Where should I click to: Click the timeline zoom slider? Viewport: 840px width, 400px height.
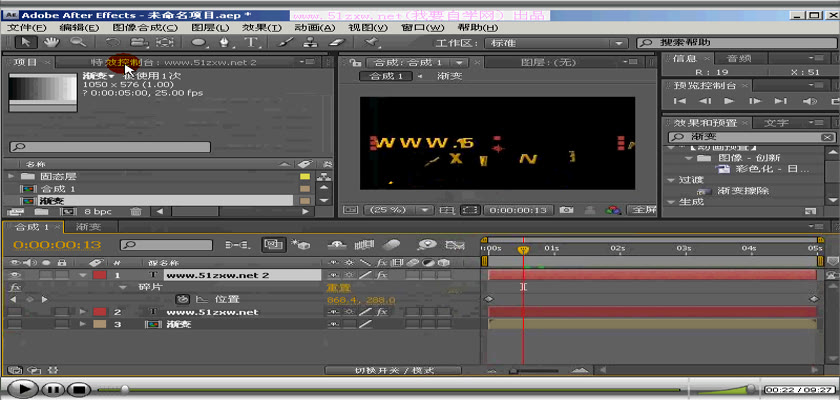coord(535,370)
